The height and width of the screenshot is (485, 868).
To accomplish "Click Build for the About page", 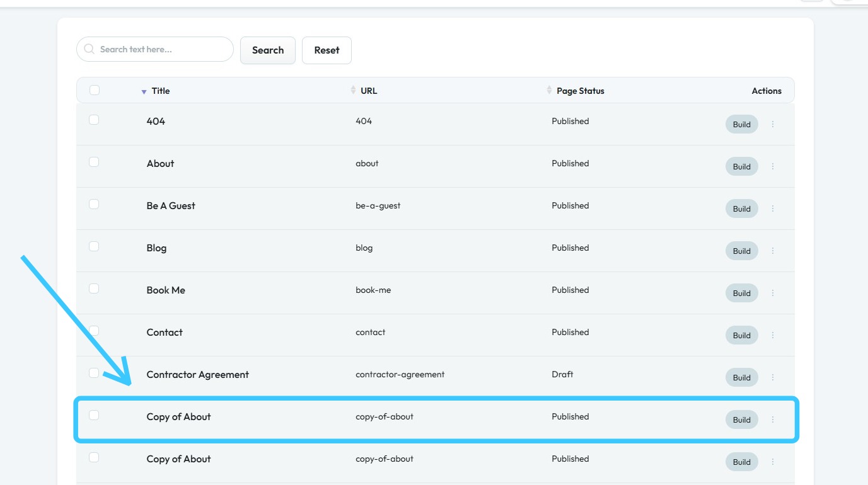I will coord(741,166).
